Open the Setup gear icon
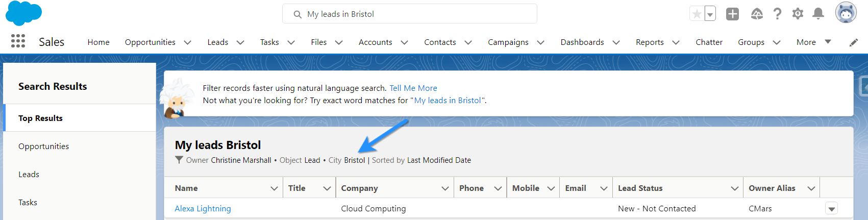This screenshot has height=220, width=868. click(x=798, y=14)
